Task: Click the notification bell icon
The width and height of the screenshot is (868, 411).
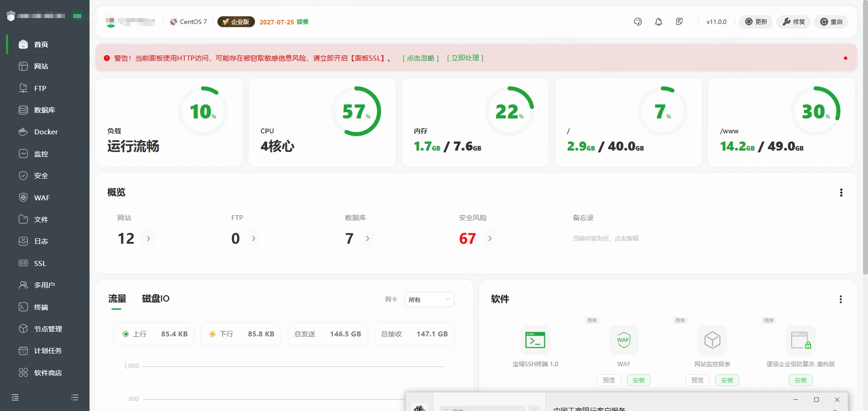Action: (x=659, y=22)
